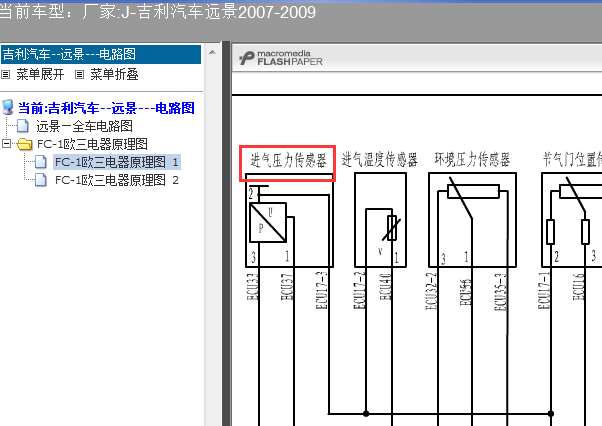Select the computer icon next to 当前:吉利汽车
Viewport: 602px width, 426px height.
[x=8, y=108]
